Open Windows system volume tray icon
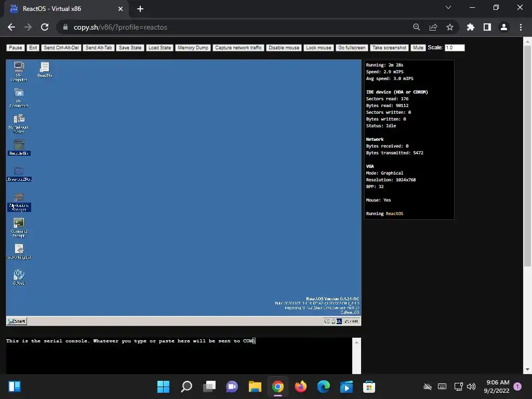 471,387
